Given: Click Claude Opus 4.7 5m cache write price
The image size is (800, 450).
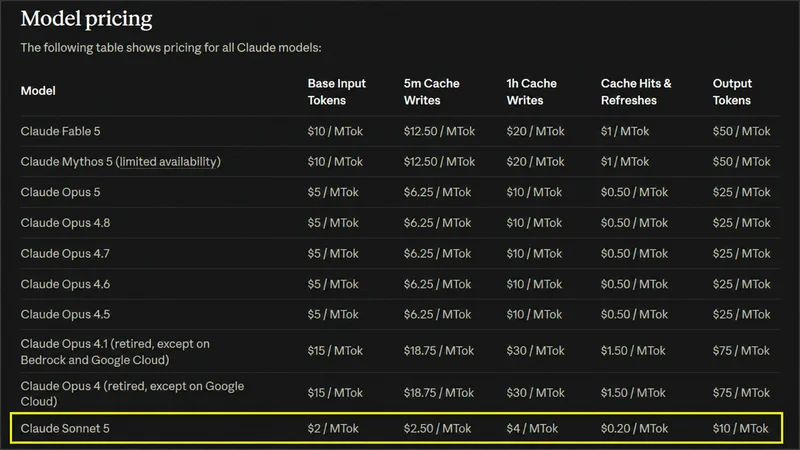Looking at the screenshot, I should tap(437, 254).
